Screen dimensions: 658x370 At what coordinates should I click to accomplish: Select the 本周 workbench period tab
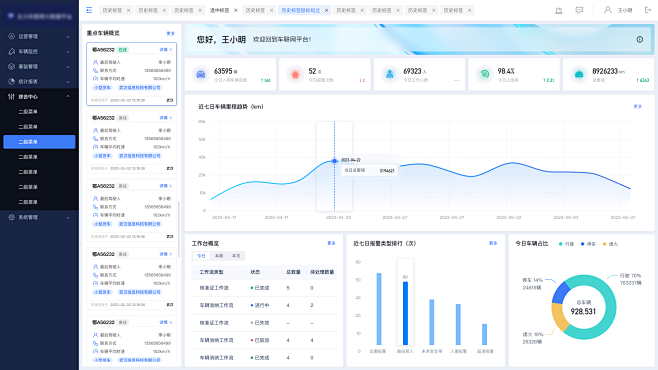click(x=219, y=255)
